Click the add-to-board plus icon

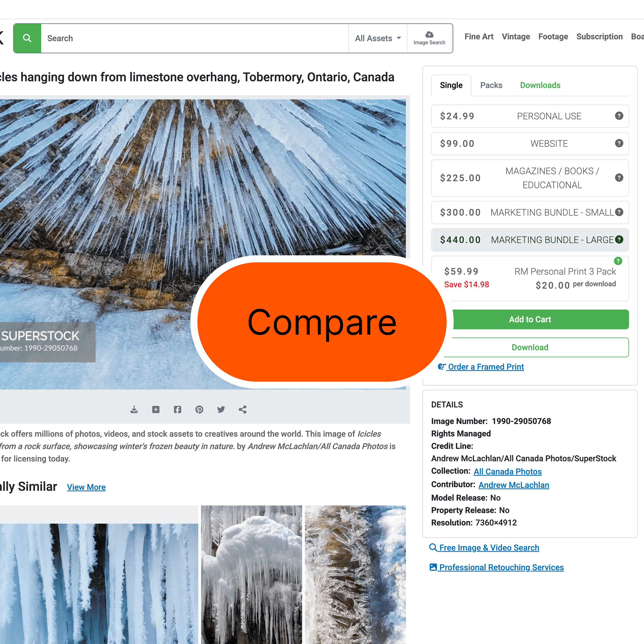click(x=156, y=409)
